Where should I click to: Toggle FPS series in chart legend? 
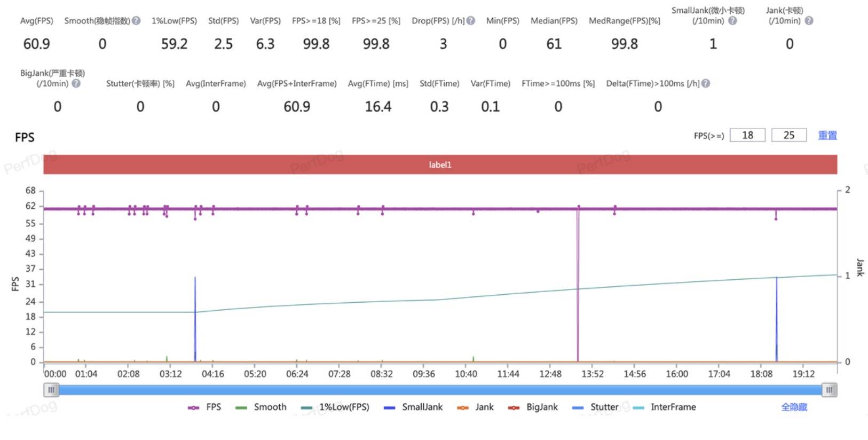pos(204,407)
